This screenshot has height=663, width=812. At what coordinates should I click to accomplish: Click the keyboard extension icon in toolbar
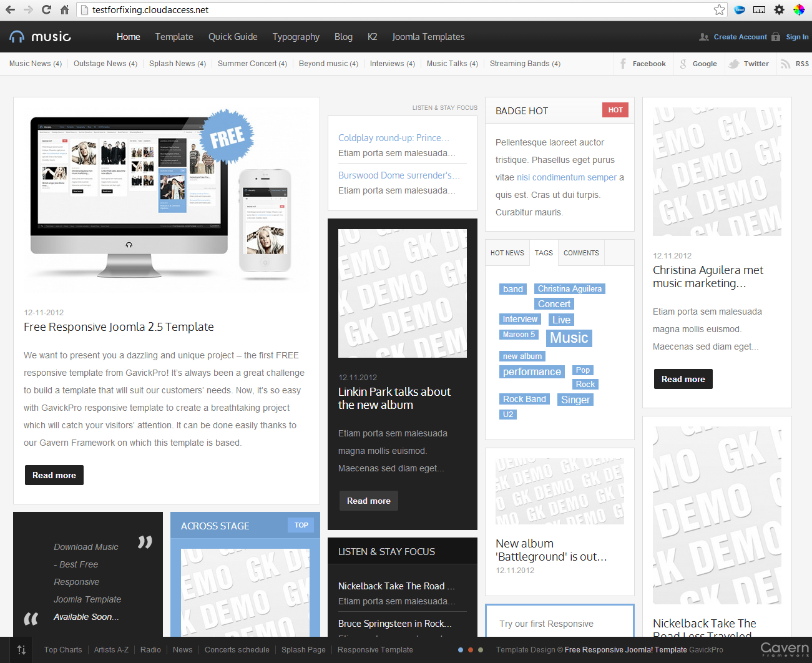pos(759,9)
